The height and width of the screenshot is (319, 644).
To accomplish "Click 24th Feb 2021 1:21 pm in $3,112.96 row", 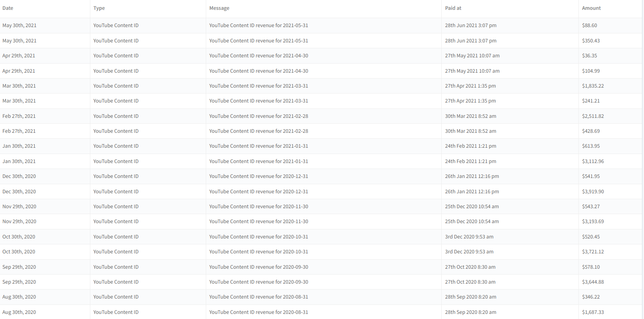I will (470, 161).
